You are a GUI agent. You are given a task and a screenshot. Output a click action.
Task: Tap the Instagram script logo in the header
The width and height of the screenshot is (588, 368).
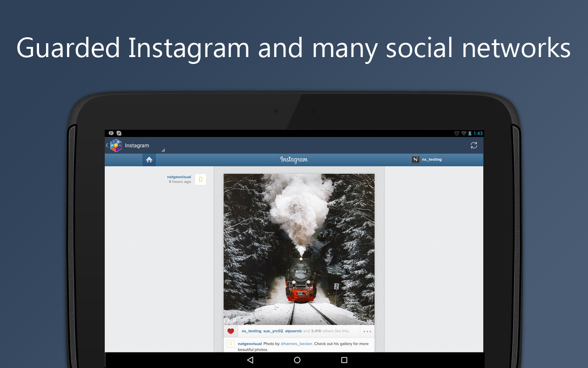[x=294, y=160]
